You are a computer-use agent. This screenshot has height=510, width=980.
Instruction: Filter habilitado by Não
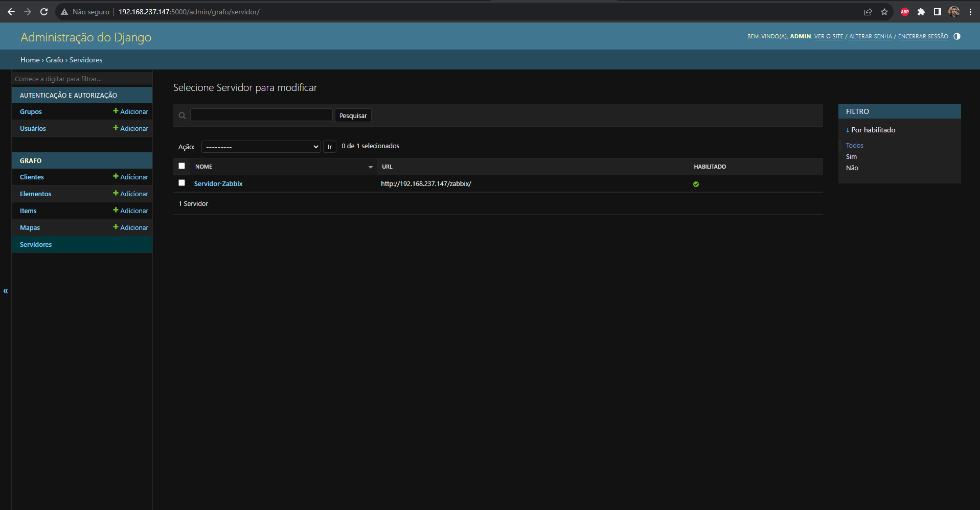coord(852,168)
